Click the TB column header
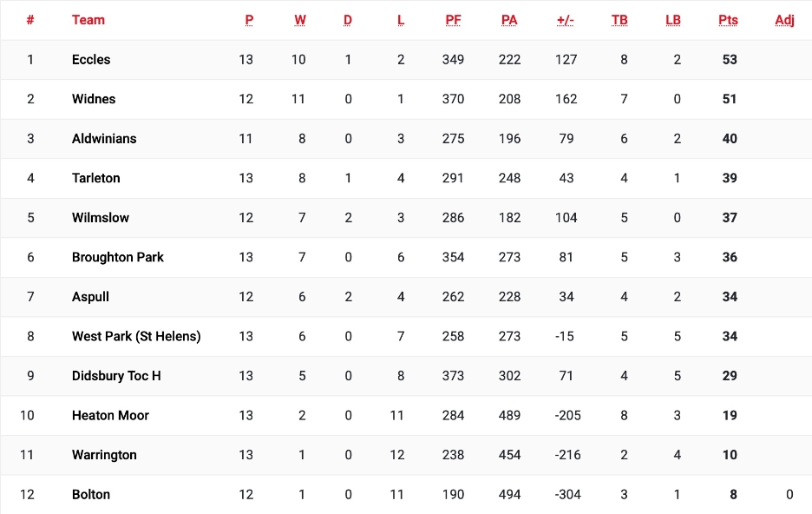812x514 pixels. coord(619,20)
